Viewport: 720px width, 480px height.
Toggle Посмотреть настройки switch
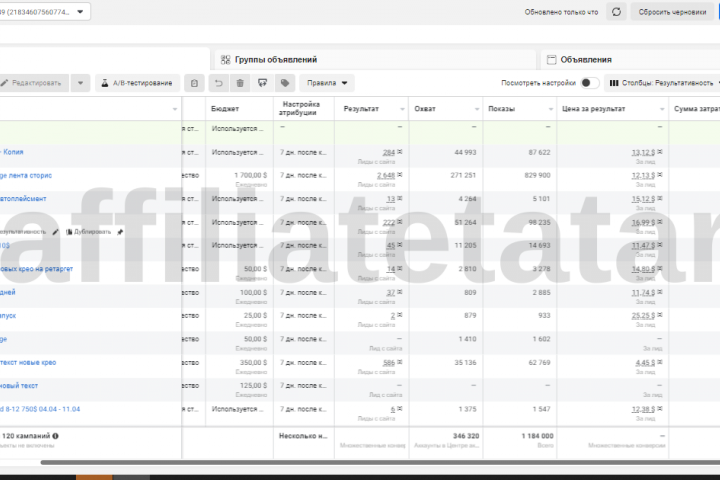pyautogui.click(x=590, y=83)
